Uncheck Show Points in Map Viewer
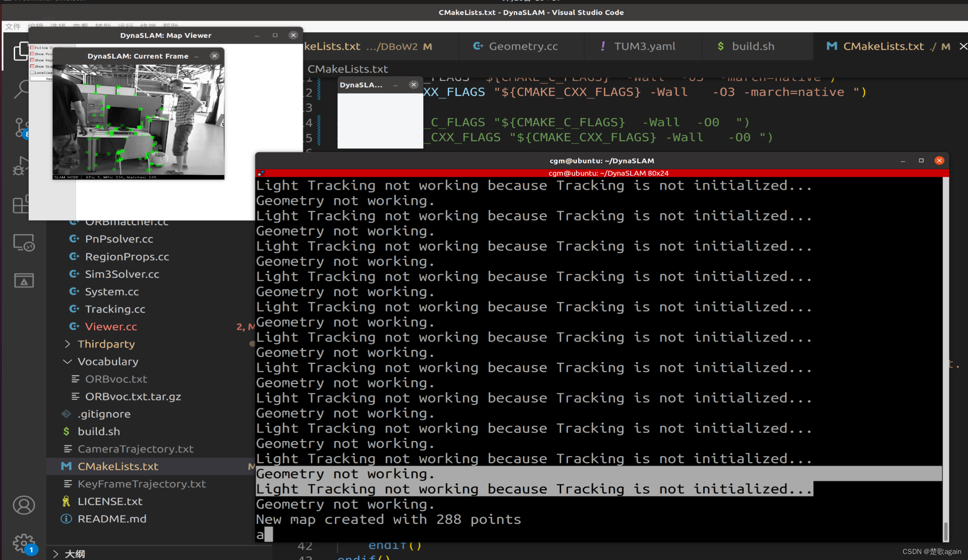The width and height of the screenshot is (968, 560). (32, 54)
